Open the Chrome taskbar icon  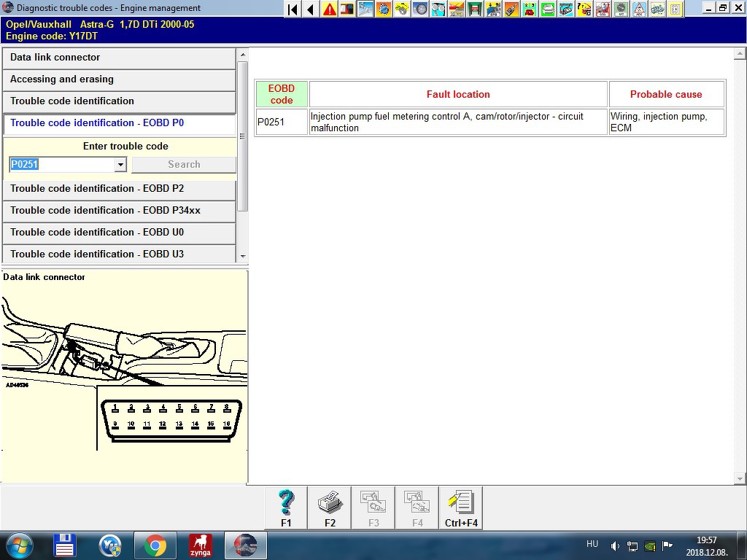155,545
